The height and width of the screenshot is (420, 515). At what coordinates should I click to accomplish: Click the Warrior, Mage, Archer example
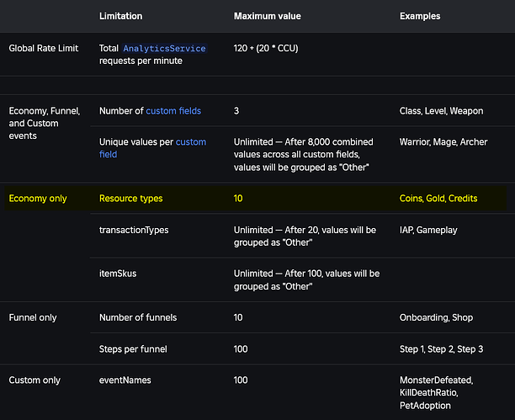click(443, 142)
